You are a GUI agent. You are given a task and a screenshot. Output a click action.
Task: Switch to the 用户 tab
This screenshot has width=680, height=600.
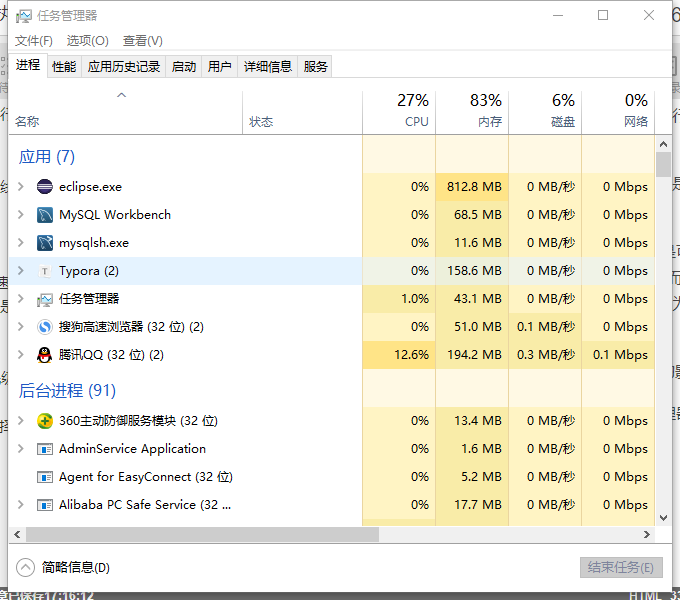tap(219, 67)
